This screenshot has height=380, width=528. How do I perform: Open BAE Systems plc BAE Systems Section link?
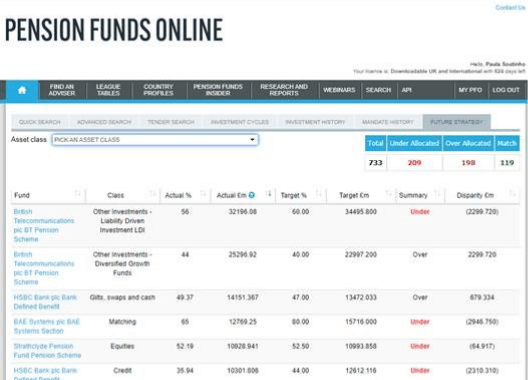tap(46, 326)
